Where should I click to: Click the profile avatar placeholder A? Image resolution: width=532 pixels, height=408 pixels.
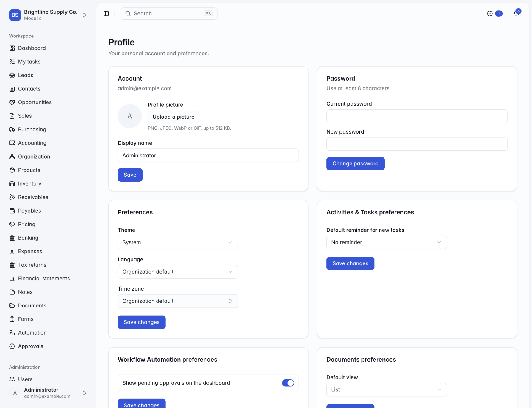[130, 116]
